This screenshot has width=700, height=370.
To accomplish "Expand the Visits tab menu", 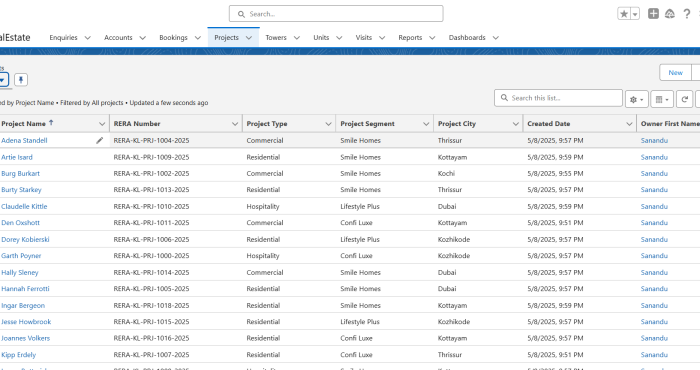I will pos(382,38).
